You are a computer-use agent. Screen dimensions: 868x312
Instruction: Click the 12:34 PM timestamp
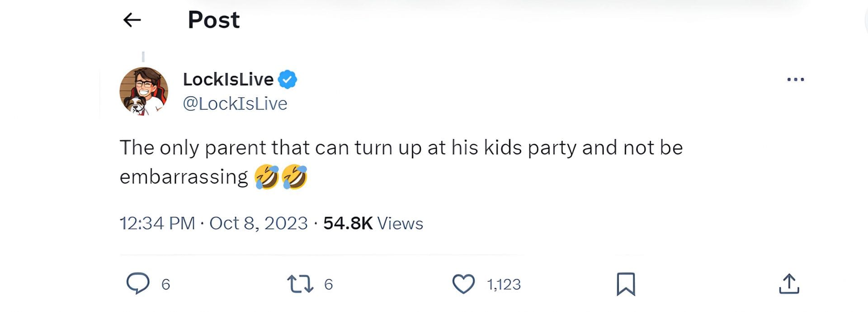click(157, 223)
